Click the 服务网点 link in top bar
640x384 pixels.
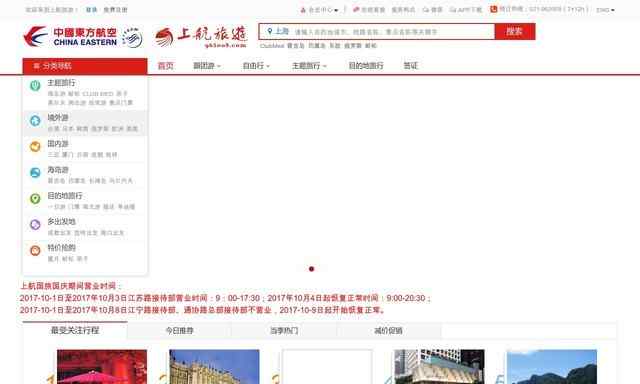pos(403,10)
